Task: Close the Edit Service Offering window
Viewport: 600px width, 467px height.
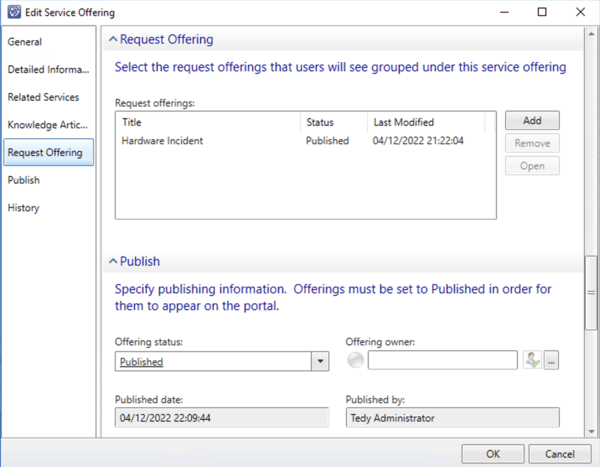Action: (580, 12)
